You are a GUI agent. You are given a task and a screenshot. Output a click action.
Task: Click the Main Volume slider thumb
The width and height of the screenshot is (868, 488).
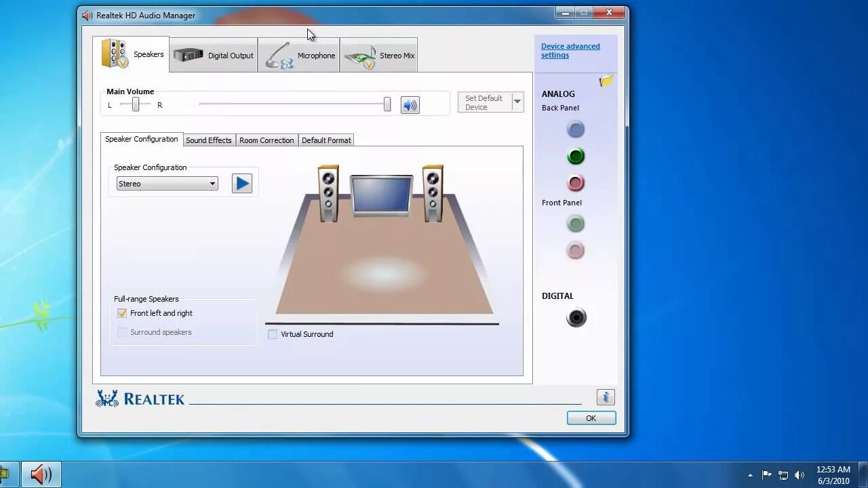pyautogui.click(x=387, y=104)
